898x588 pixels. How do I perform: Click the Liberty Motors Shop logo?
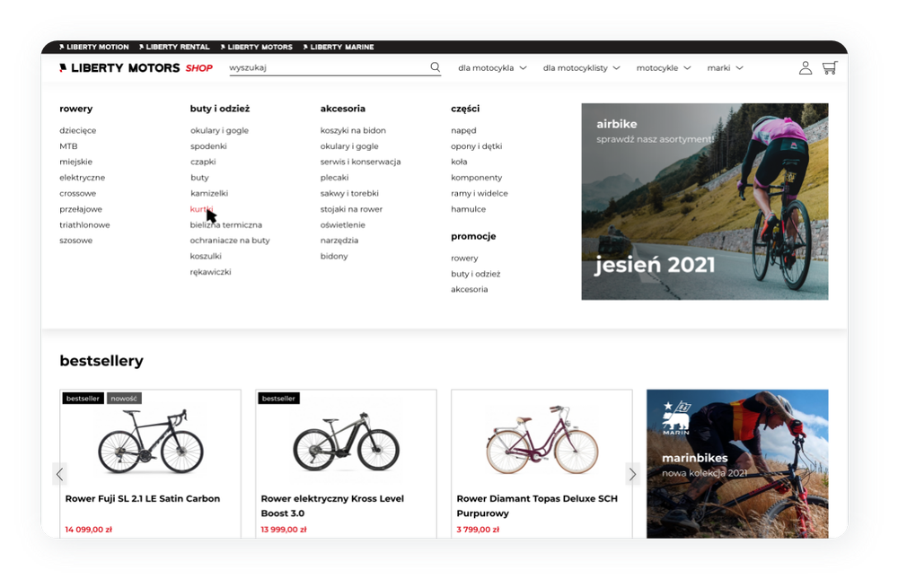(136, 68)
